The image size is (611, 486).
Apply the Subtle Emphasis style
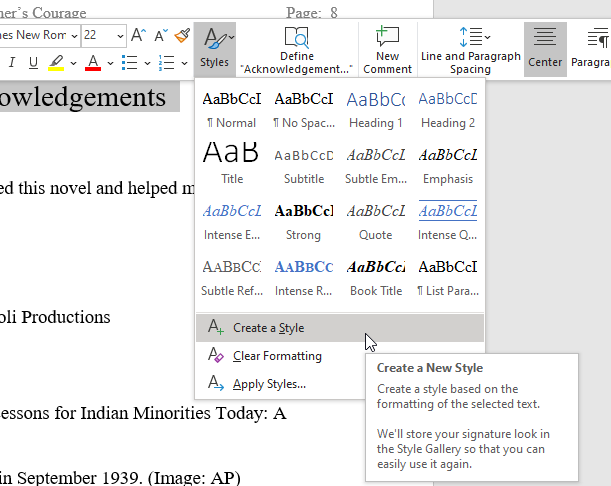(x=376, y=166)
